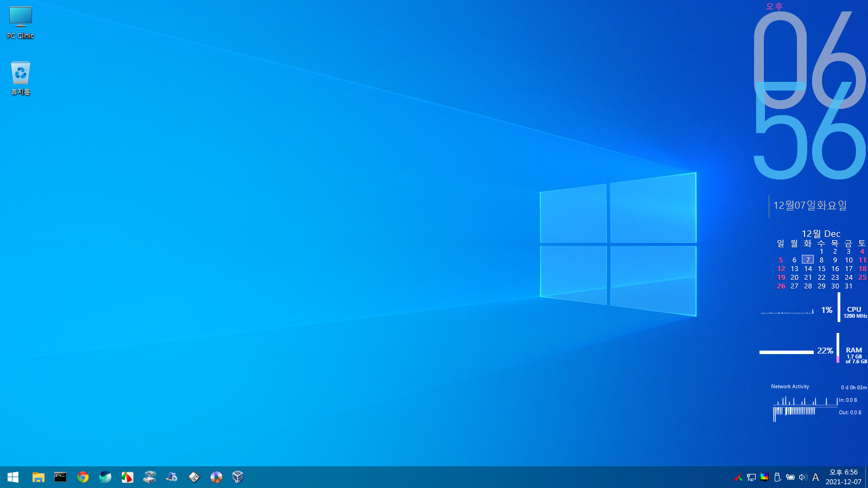Open the disc image tool taskbar icon

pyautogui.click(x=216, y=477)
